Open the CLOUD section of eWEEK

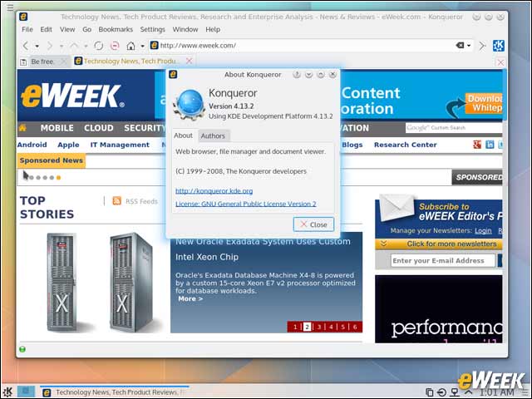pos(99,128)
